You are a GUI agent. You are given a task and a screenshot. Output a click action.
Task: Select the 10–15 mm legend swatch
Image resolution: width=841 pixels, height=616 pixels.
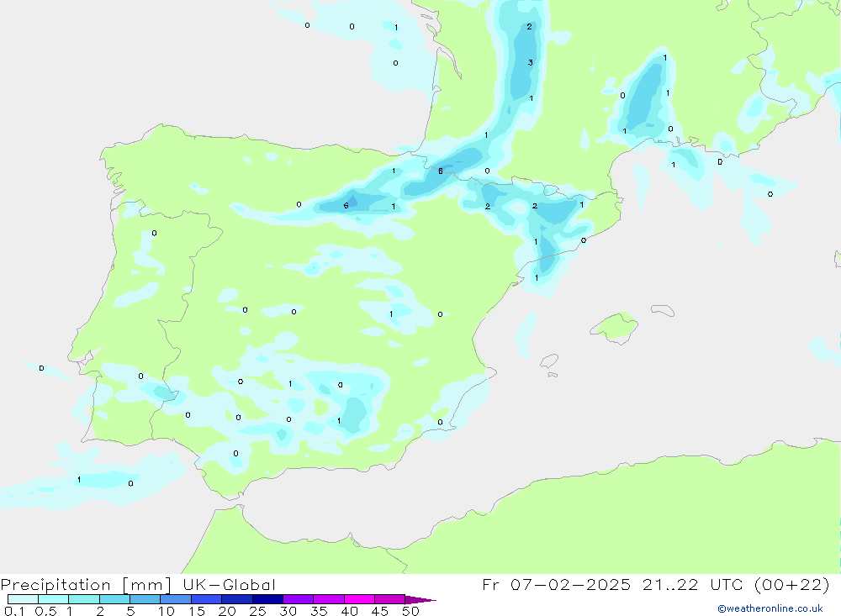pyautogui.click(x=176, y=599)
